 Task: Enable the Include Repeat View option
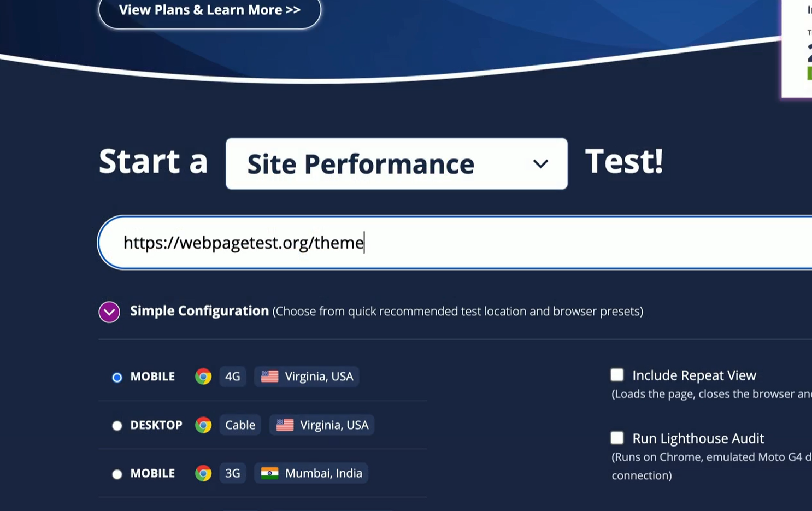[617, 375]
